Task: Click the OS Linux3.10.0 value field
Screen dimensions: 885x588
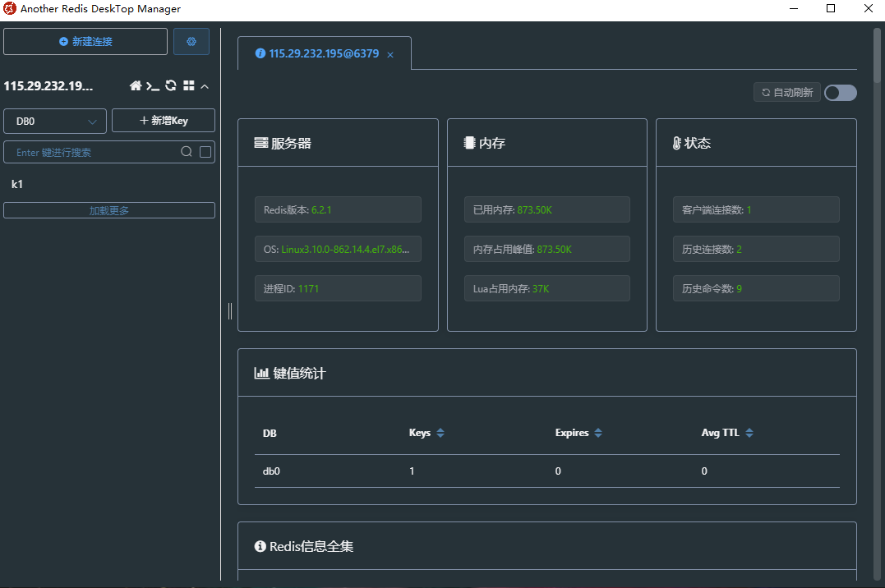Action: (338, 250)
